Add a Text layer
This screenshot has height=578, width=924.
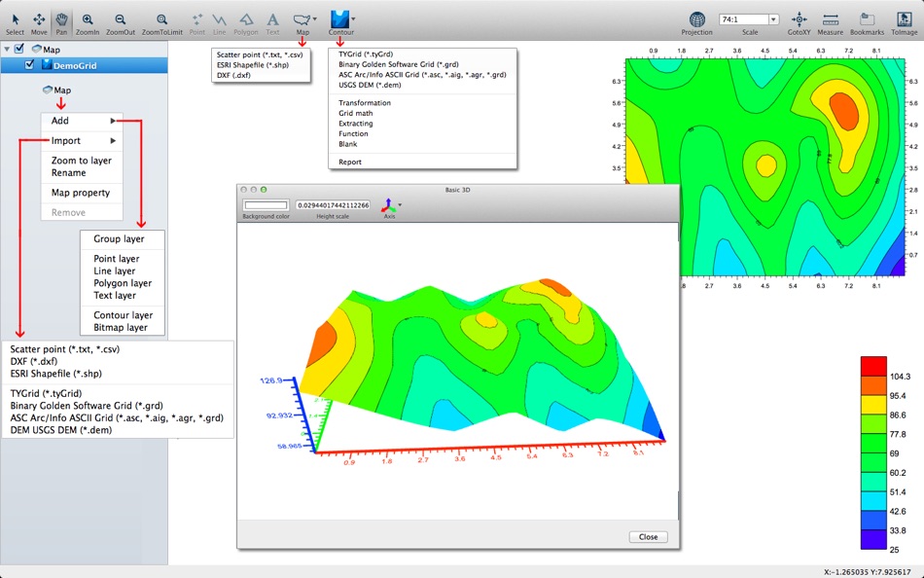[115, 296]
